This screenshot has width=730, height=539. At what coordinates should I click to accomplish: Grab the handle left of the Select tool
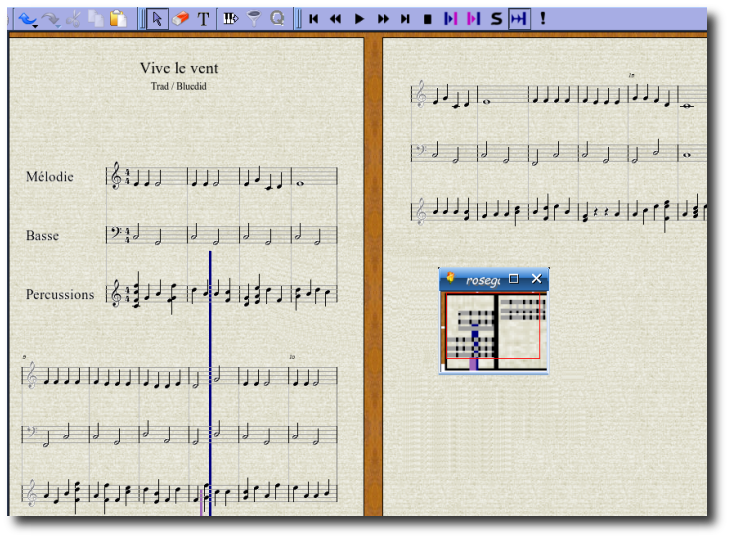[x=142, y=19]
